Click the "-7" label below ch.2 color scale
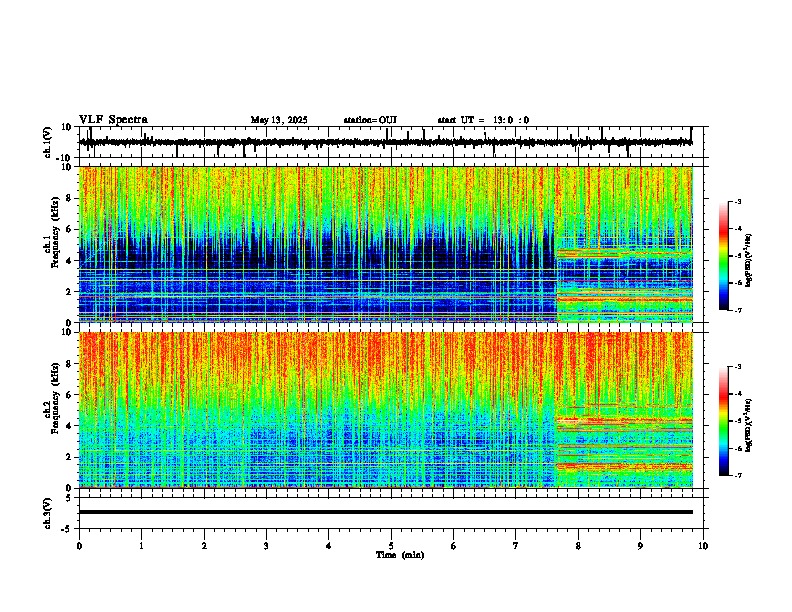The image size is (792, 612). 738,476
